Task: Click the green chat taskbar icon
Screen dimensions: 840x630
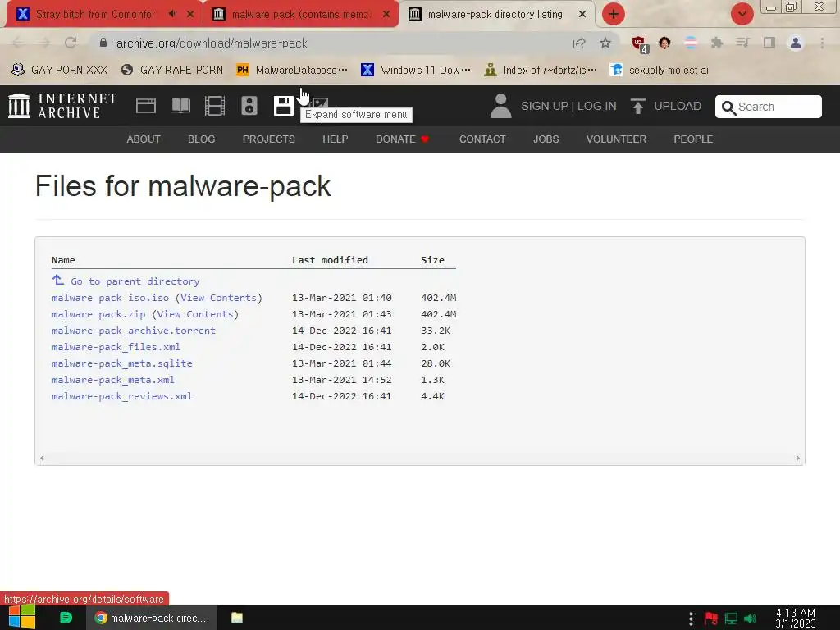Action: 66,618
